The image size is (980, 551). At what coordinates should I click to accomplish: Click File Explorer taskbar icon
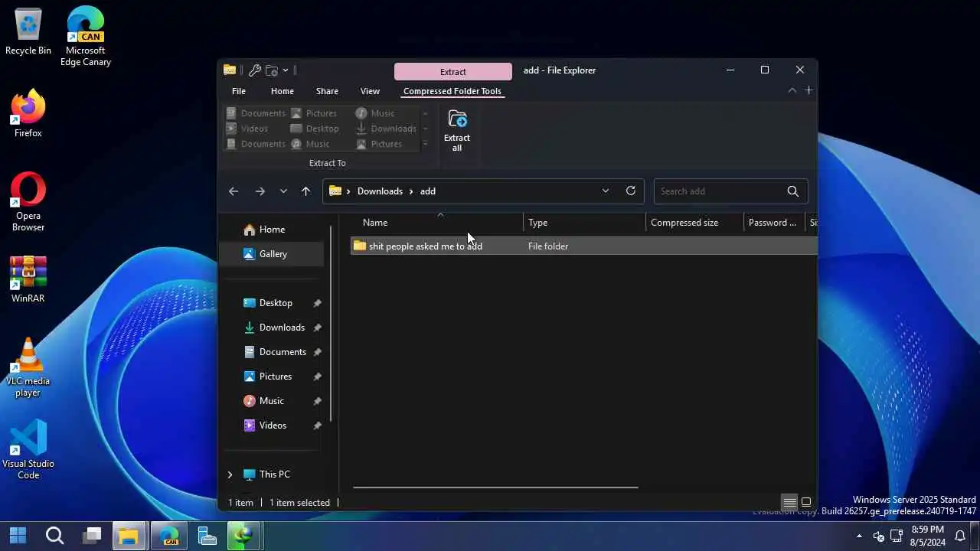(x=130, y=536)
